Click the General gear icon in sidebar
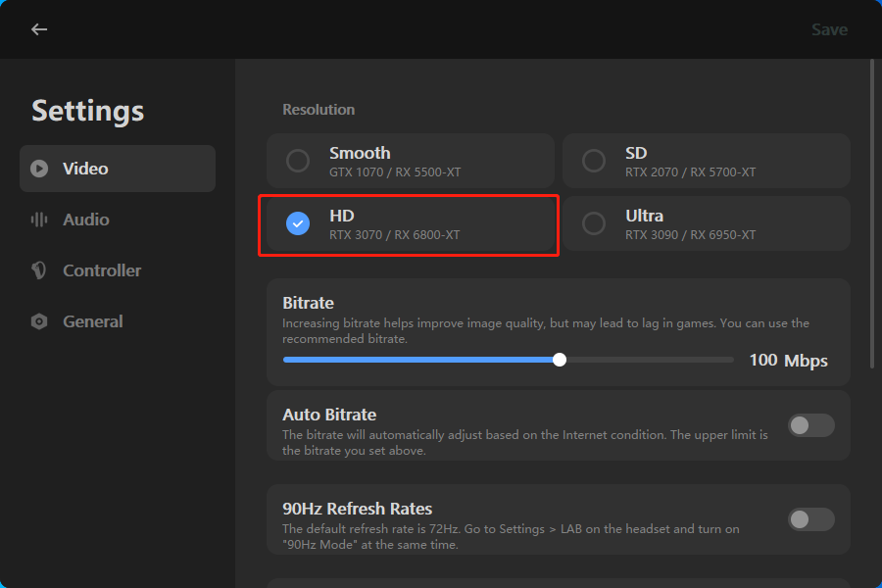882x588 pixels. [39, 321]
